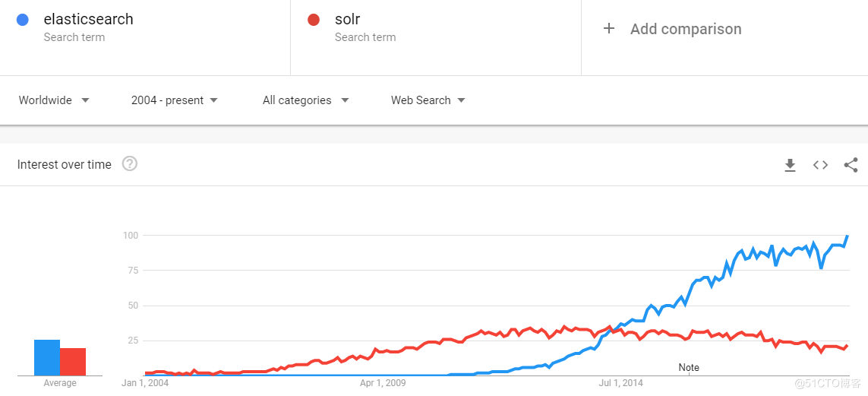Share the interest over time chart
This screenshot has height=396, width=868.
[x=851, y=164]
